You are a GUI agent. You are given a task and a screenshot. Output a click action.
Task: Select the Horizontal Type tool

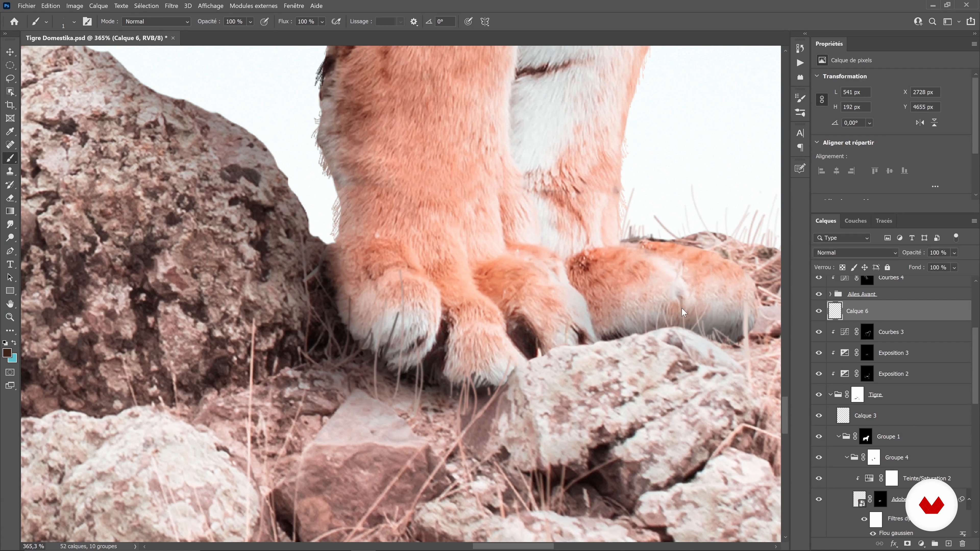10,264
